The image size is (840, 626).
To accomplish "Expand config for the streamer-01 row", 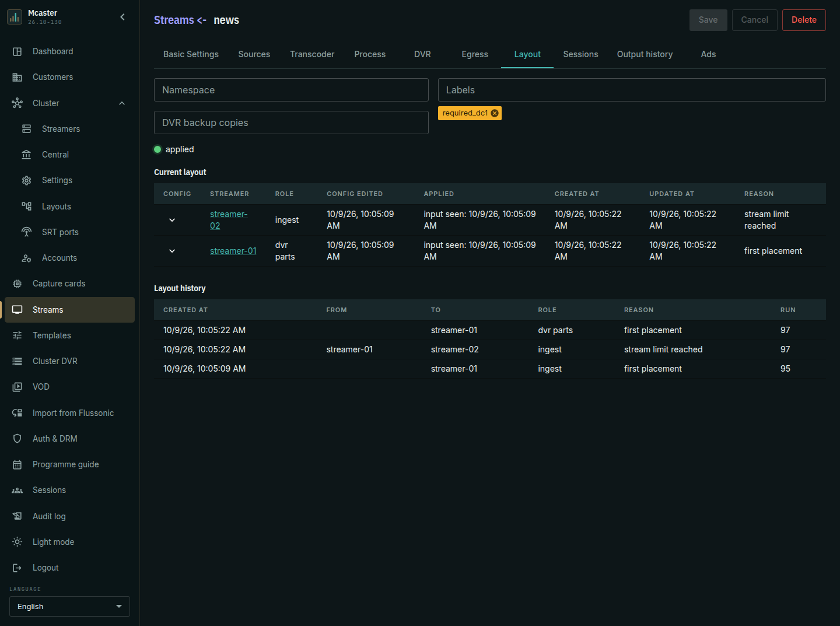I will pyautogui.click(x=172, y=251).
